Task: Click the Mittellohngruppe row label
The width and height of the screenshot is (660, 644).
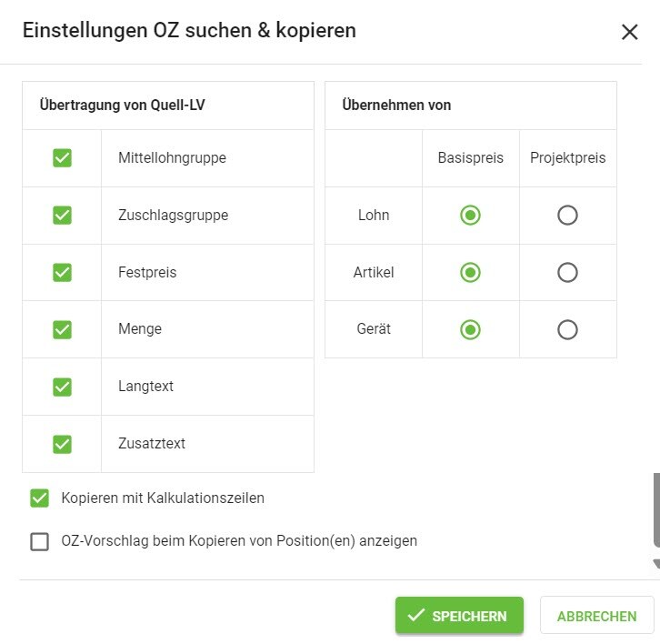Action: (x=172, y=158)
